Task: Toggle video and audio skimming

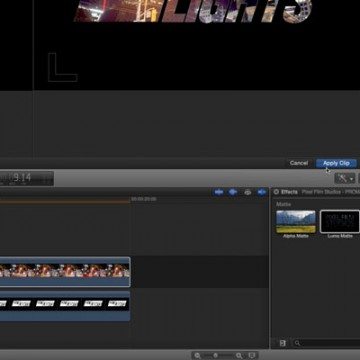Action: tap(219, 192)
